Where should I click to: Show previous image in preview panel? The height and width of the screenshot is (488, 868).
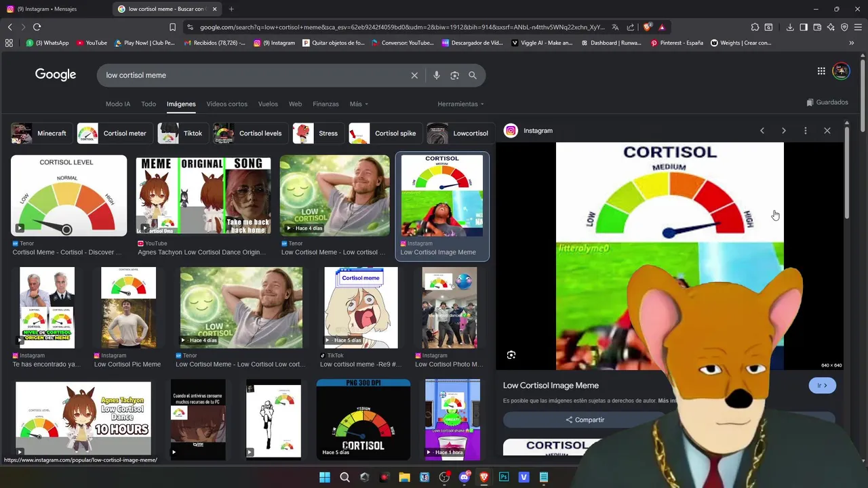click(762, 131)
